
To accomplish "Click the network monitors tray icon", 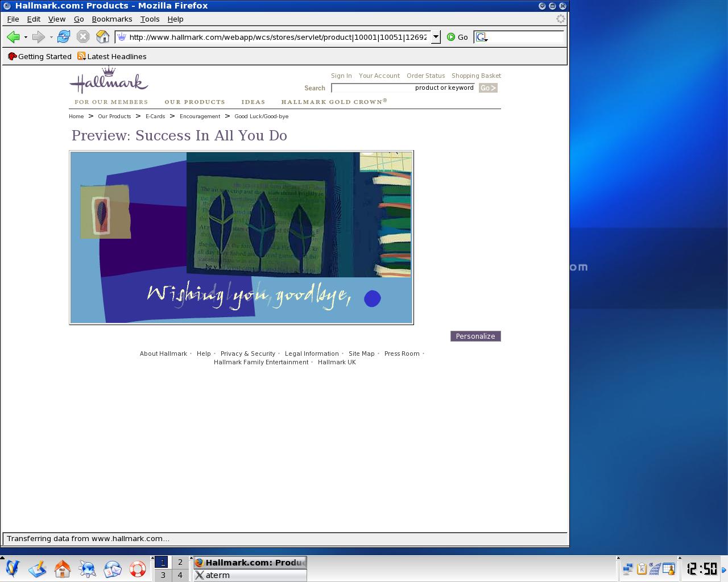I will click(628, 568).
